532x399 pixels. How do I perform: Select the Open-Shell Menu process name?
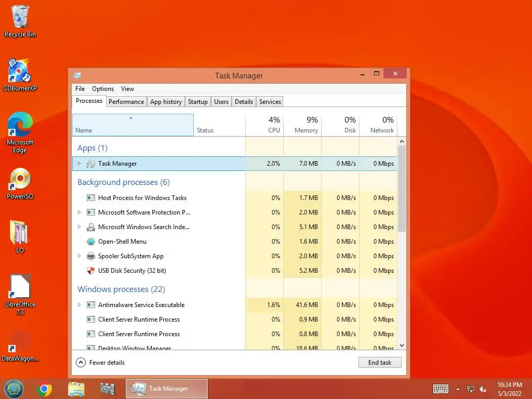[x=122, y=242]
